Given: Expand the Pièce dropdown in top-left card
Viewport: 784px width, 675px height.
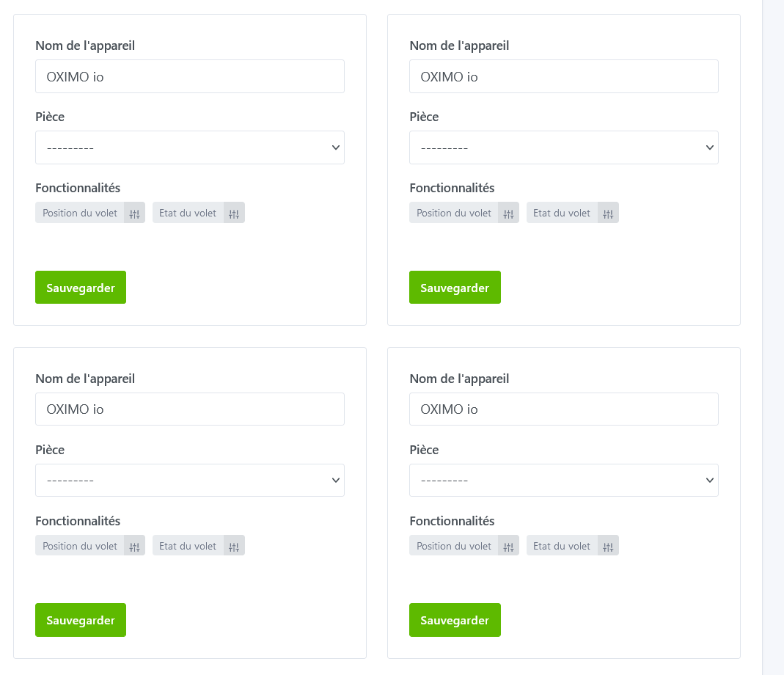Looking at the screenshot, I should point(189,147).
